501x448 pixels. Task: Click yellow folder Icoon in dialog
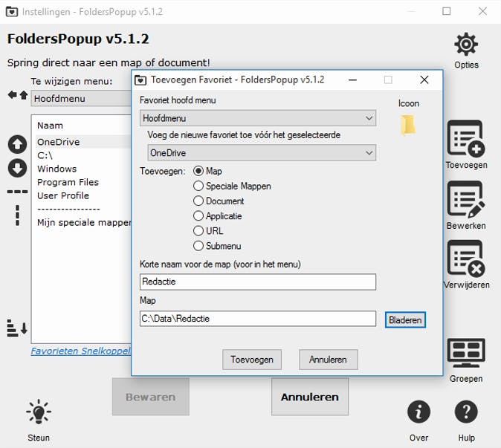pyautogui.click(x=408, y=125)
